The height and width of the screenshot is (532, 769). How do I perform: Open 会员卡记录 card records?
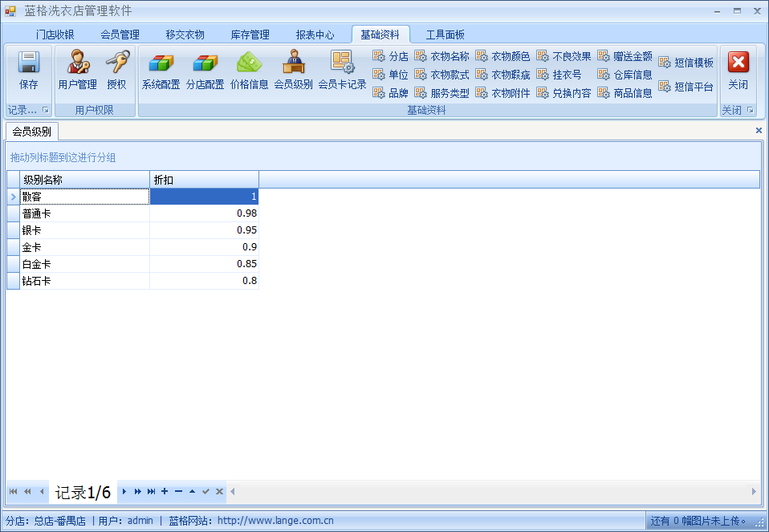point(342,70)
